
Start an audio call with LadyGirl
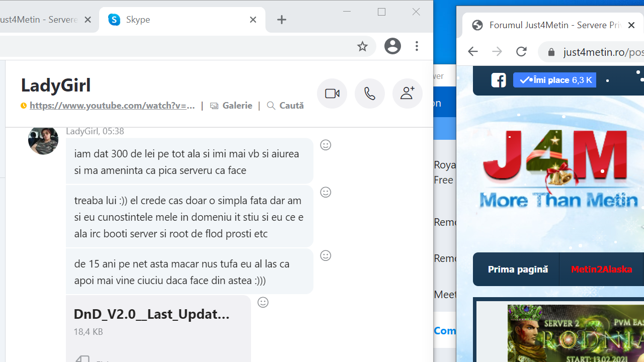pos(370,94)
